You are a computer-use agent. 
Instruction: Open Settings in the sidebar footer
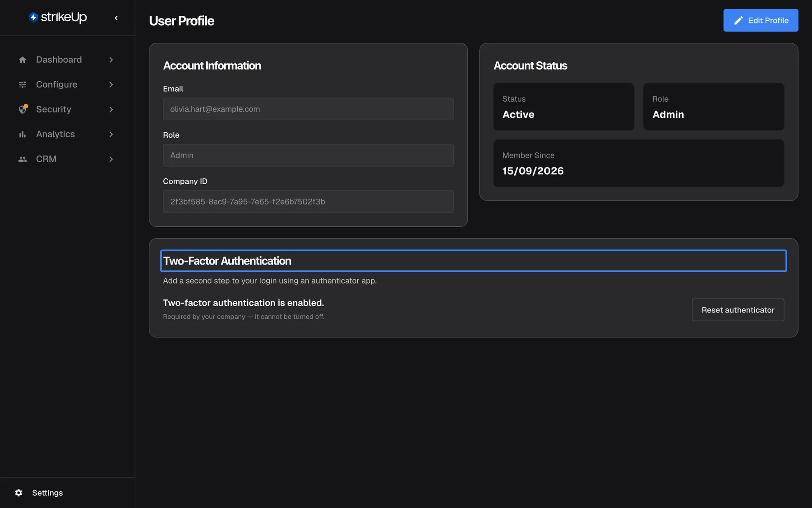tap(67, 493)
